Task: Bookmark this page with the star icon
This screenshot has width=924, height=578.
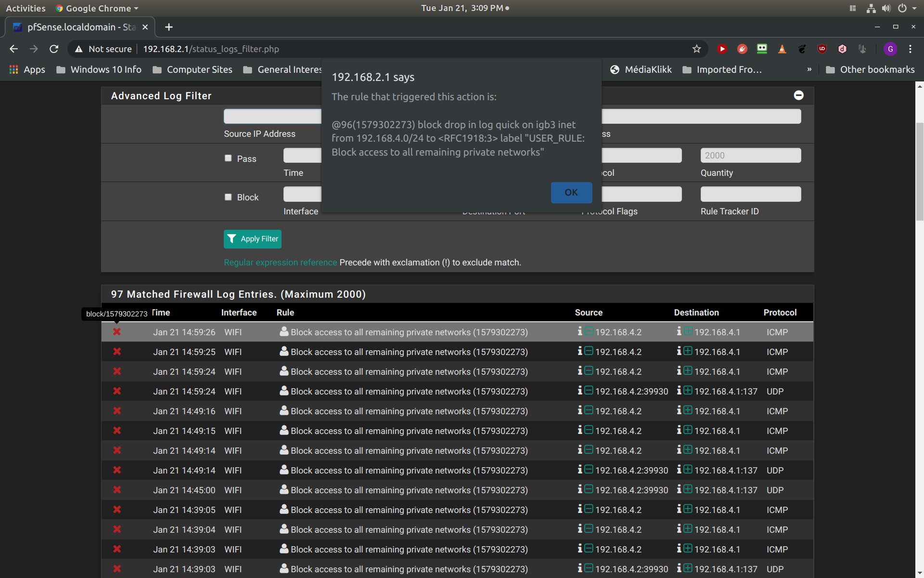Action: (x=696, y=49)
